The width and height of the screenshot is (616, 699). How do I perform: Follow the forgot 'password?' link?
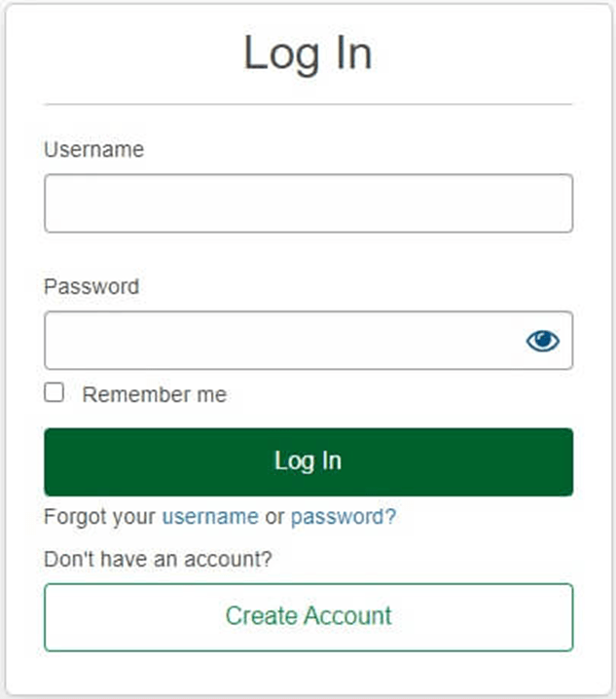[x=344, y=517]
